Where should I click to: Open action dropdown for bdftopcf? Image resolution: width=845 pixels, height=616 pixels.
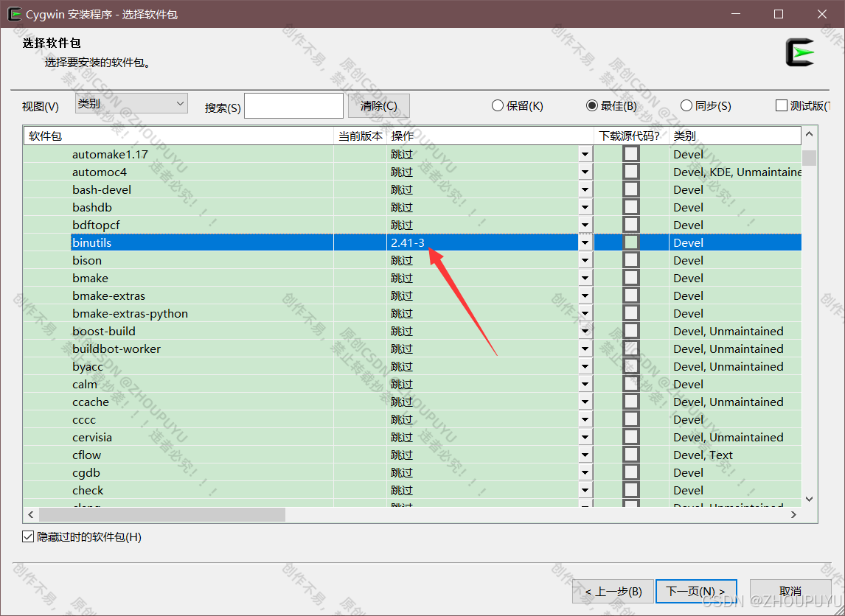585,225
